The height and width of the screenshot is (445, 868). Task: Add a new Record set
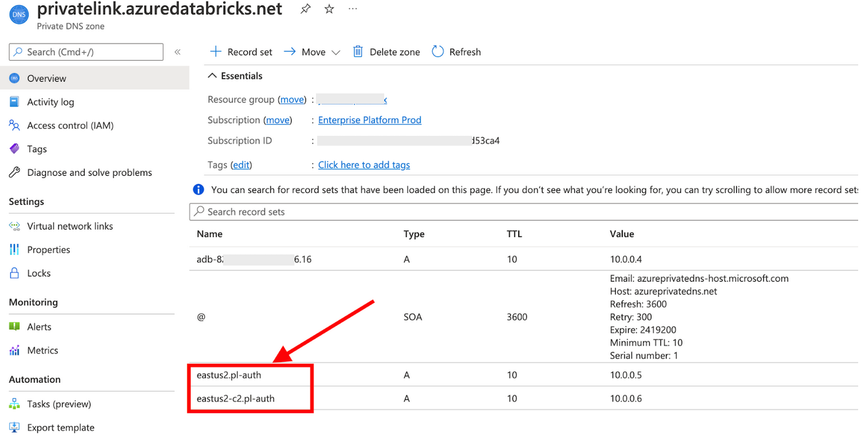[x=241, y=52]
